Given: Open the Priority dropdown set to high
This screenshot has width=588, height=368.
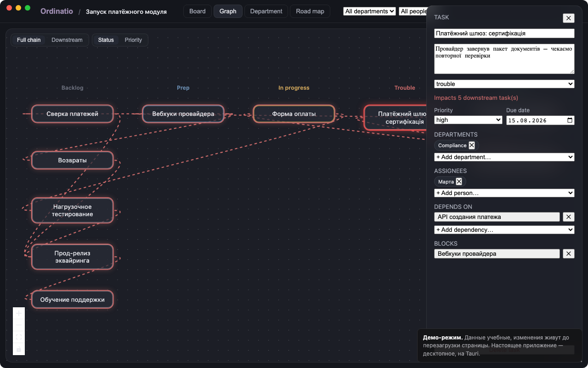Looking at the screenshot, I should coord(468,120).
